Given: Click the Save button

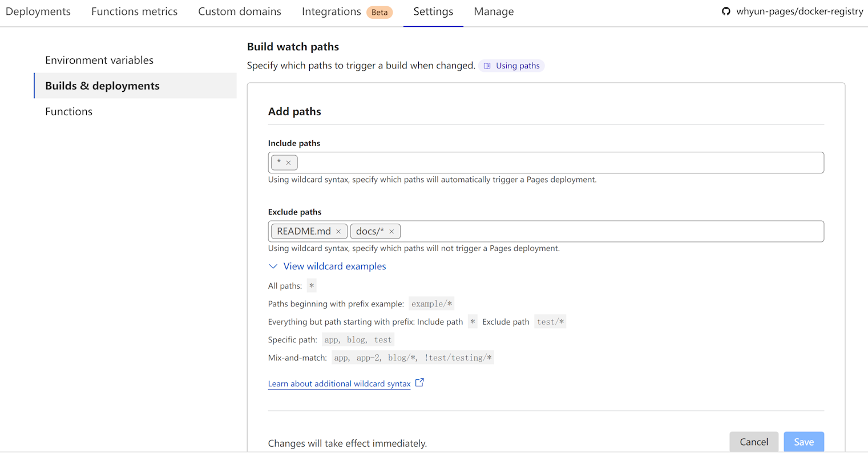Looking at the screenshot, I should click(804, 442).
